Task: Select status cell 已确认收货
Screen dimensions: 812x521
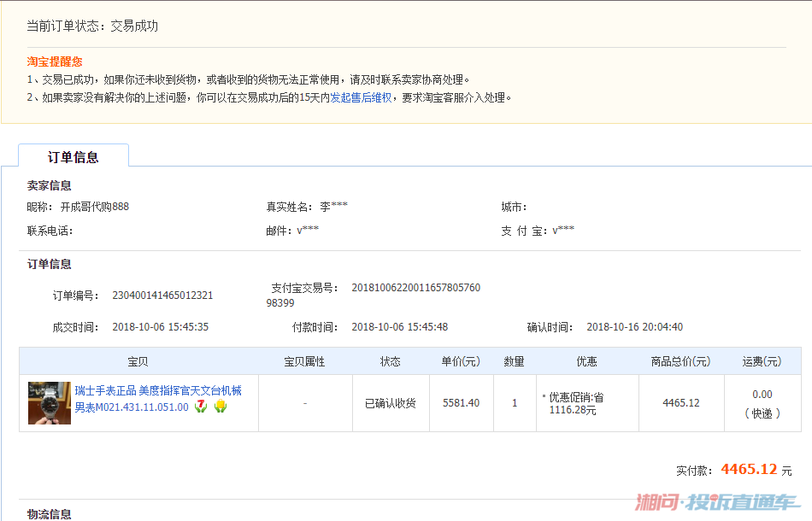Action: click(x=391, y=403)
